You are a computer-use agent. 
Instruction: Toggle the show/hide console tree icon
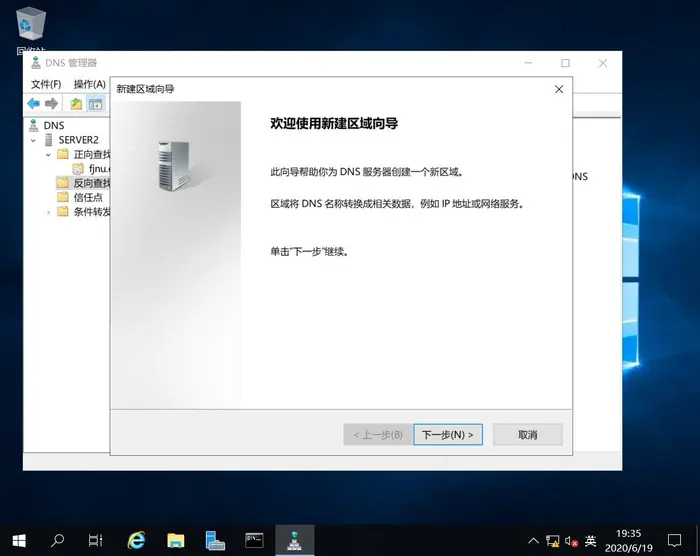tap(96, 104)
